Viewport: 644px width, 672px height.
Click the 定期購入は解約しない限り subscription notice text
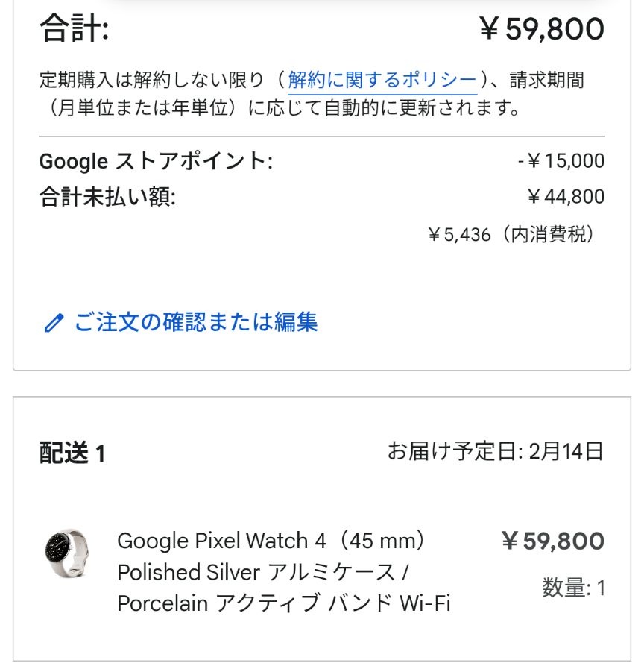(x=151, y=81)
